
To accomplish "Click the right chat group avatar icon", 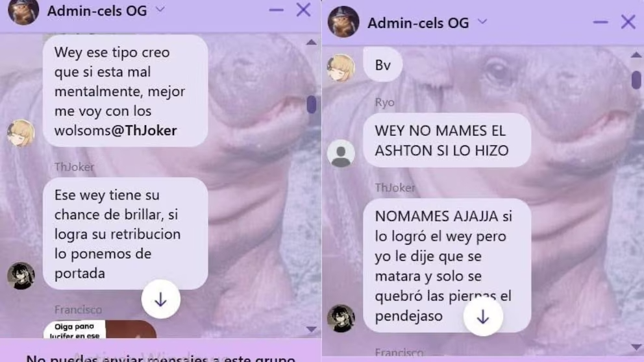I will tap(343, 22).
